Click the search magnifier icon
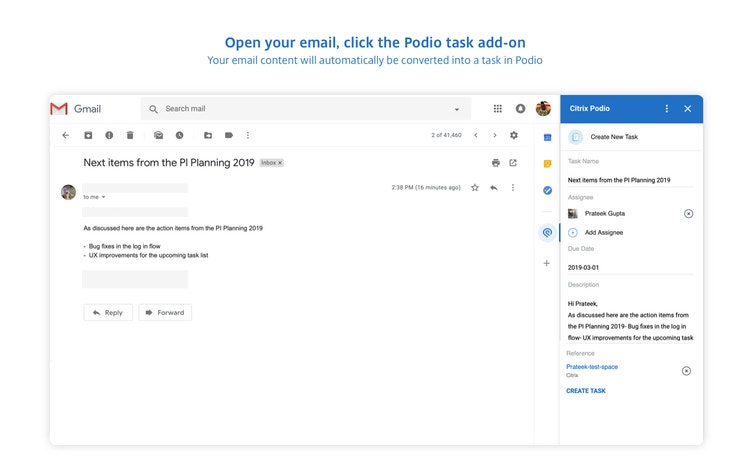Viewport: 750px width, 469px height. click(153, 109)
